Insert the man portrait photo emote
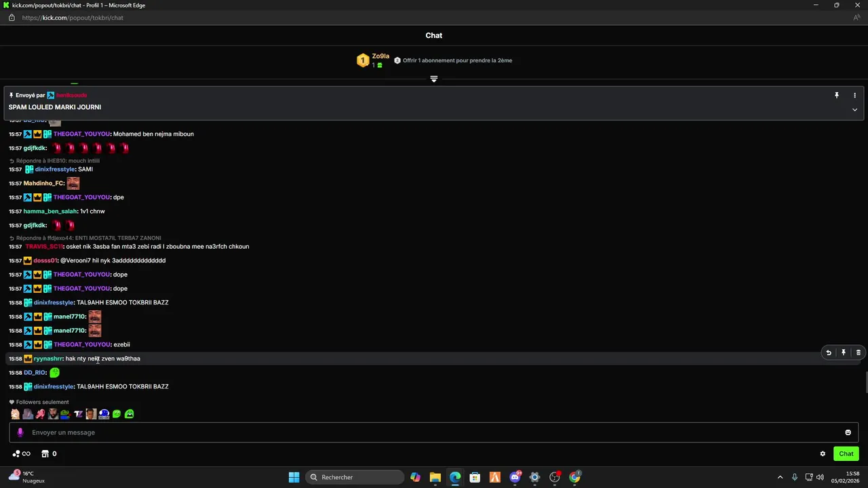This screenshot has height=488, width=868. [x=91, y=413]
